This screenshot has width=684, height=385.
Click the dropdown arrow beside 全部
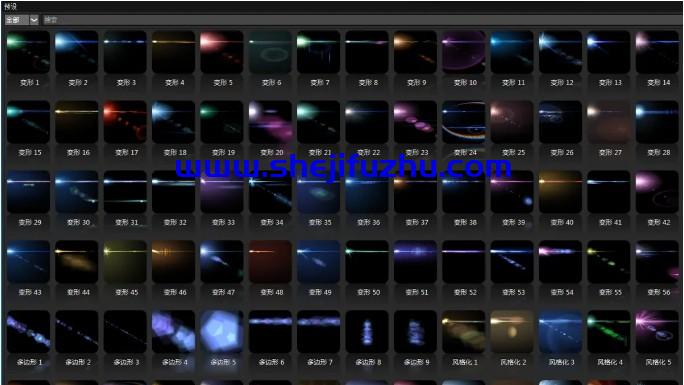[x=34, y=20]
